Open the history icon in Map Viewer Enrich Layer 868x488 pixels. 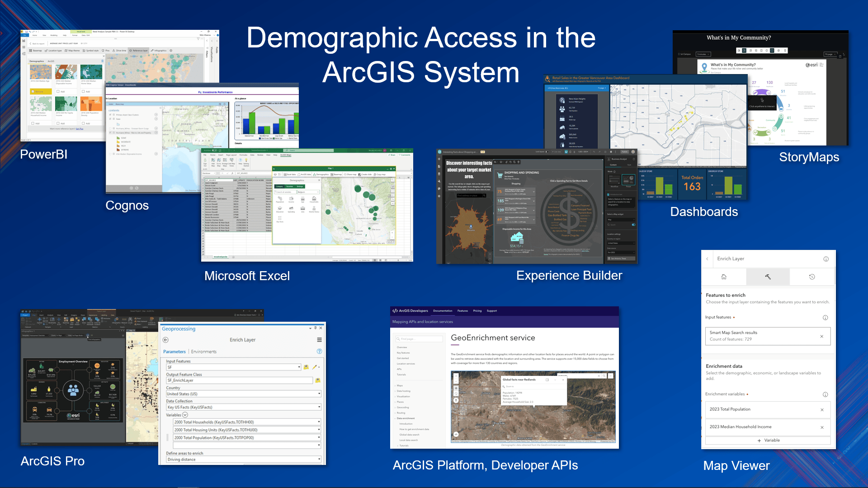tap(811, 277)
